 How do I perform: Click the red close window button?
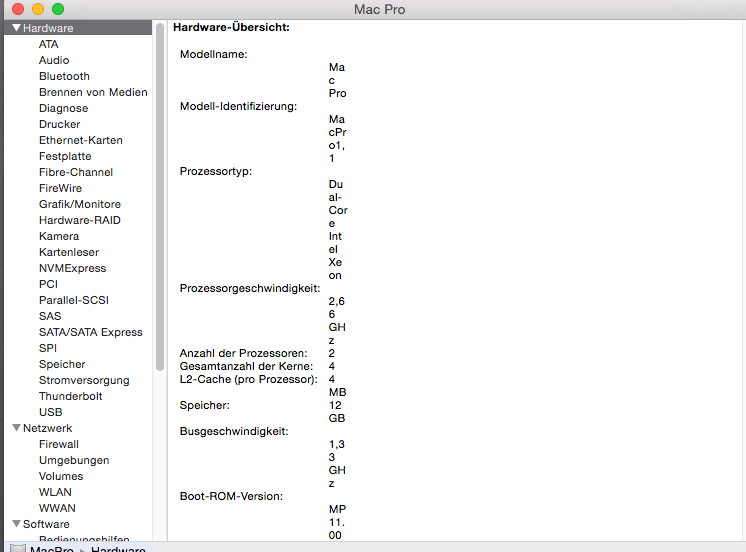[x=18, y=9]
